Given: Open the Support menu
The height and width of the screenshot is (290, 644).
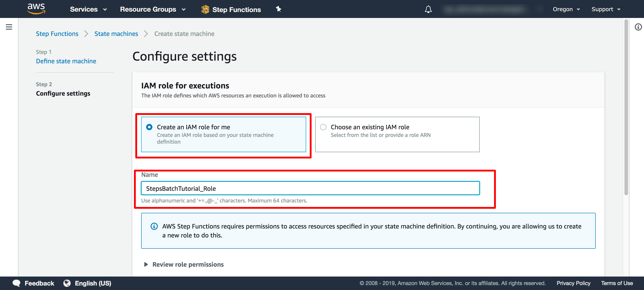Looking at the screenshot, I should coord(606,9).
